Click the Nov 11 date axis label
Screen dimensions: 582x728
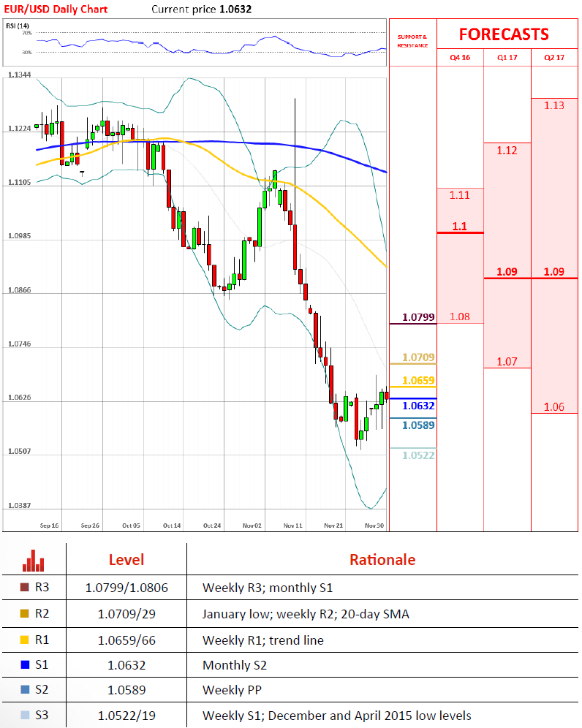[293, 526]
